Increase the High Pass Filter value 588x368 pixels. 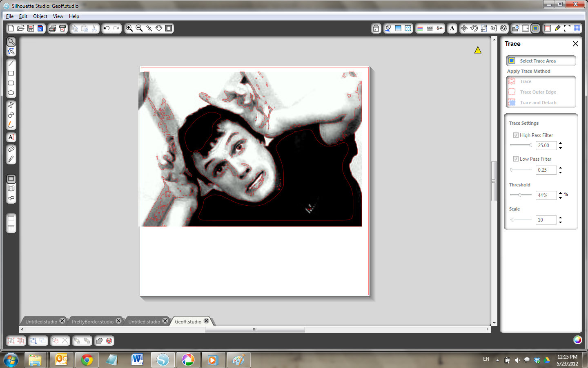click(x=560, y=144)
